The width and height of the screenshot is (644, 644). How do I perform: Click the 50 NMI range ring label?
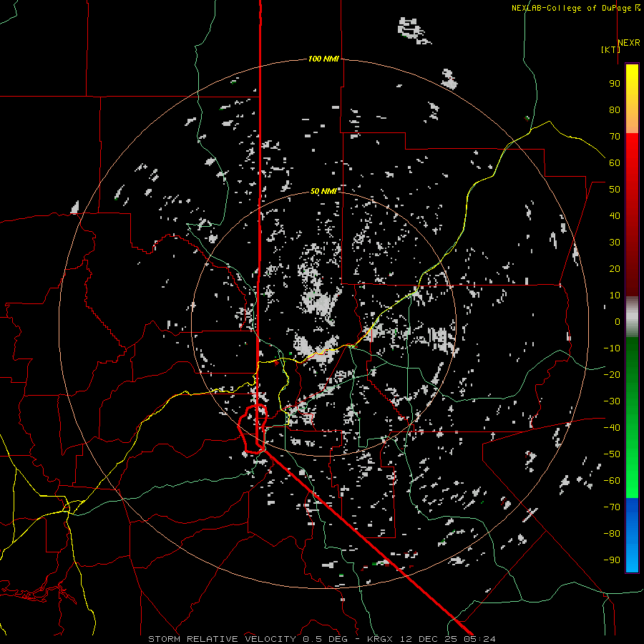coord(323,191)
